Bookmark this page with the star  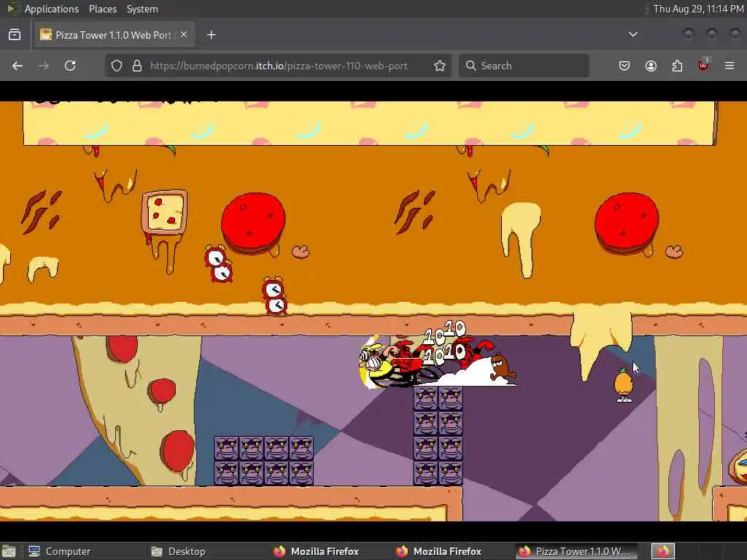440,66
